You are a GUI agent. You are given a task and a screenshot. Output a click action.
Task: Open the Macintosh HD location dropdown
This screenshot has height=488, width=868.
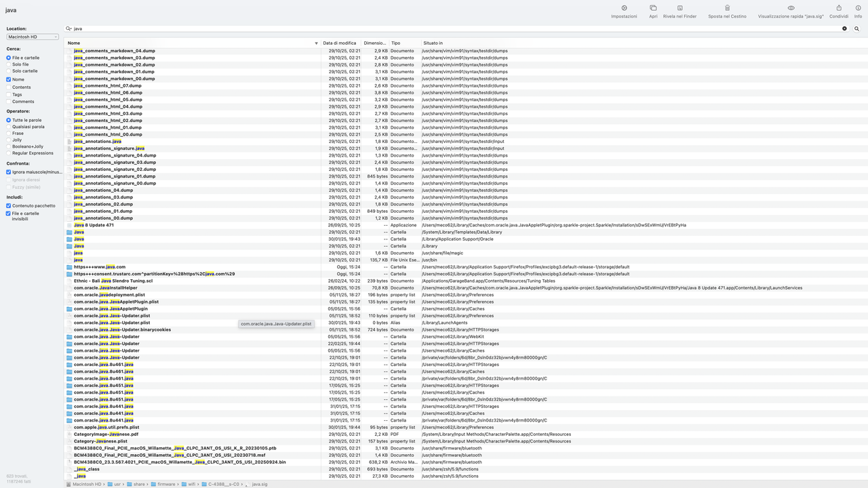pos(33,37)
